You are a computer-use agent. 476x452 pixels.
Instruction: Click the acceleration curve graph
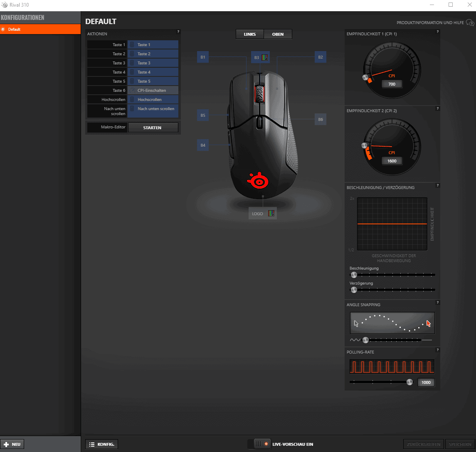392,224
